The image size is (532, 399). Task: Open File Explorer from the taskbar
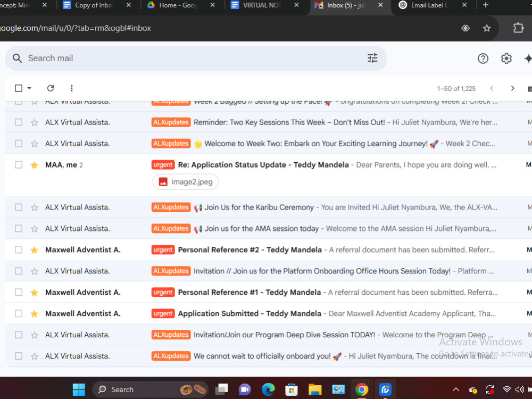pos(315,389)
